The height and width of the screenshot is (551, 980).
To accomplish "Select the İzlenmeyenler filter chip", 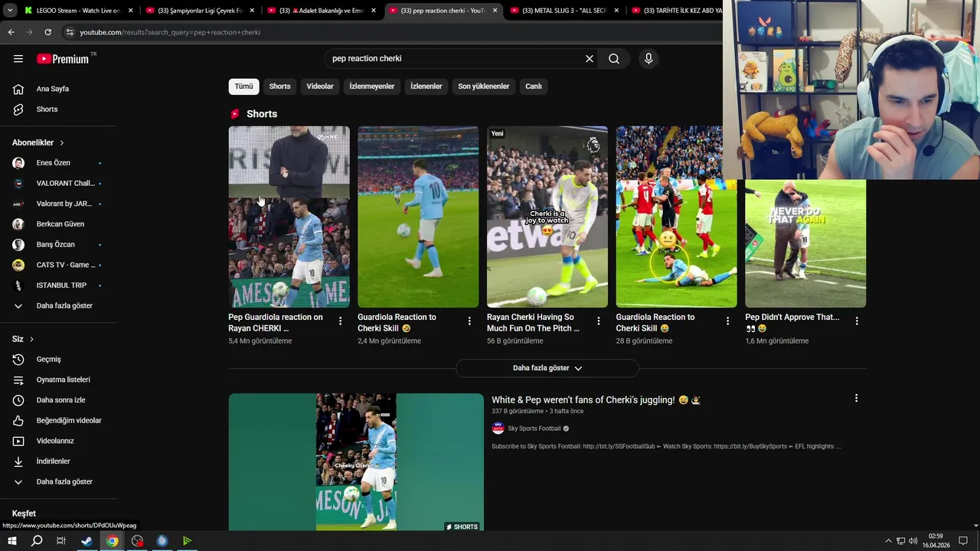I will (x=372, y=86).
